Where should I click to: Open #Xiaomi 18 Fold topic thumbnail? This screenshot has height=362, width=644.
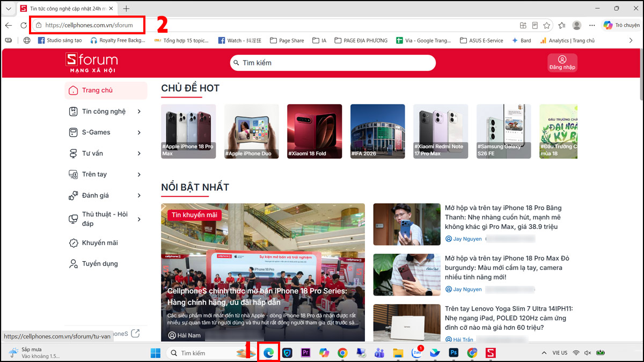coord(314,131)
